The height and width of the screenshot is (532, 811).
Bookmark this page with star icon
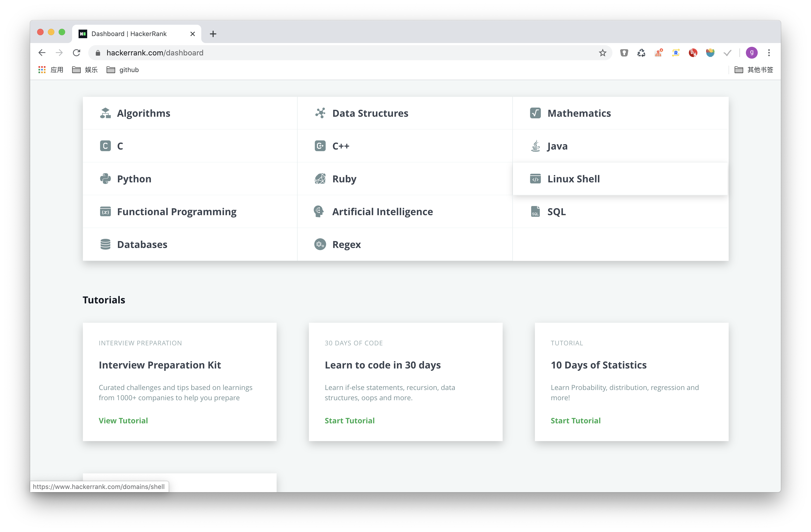(x=602, y=53)
